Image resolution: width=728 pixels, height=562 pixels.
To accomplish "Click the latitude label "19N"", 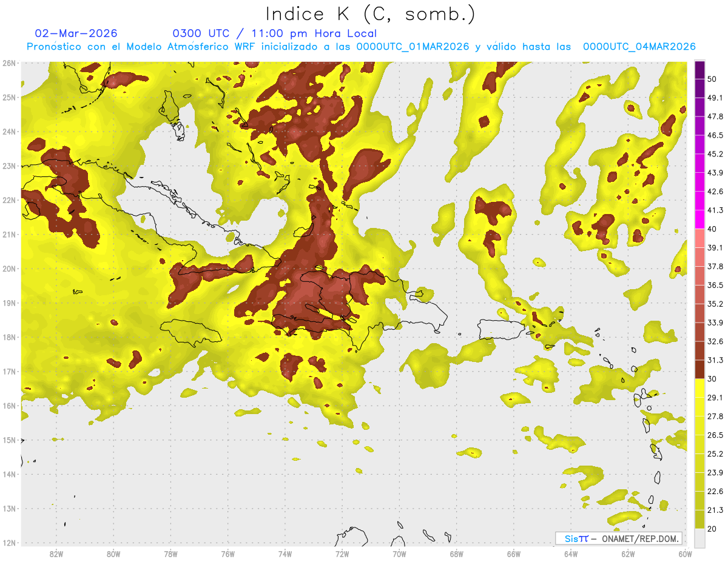I will coord(9,303).
